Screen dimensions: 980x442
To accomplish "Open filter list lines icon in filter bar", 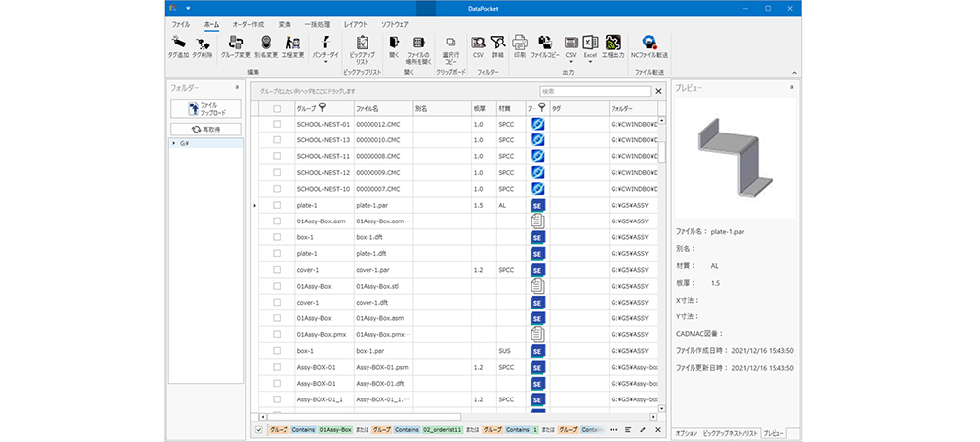I will (628, 430).
